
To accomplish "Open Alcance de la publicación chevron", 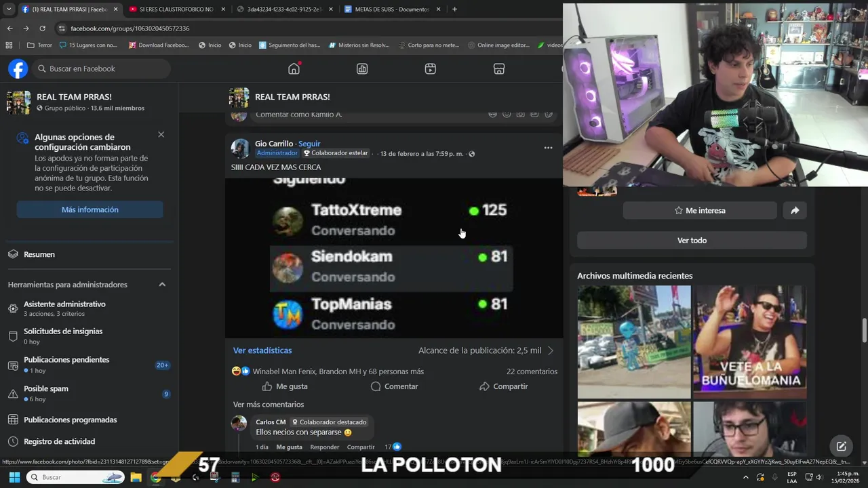I will click(551, 350).
